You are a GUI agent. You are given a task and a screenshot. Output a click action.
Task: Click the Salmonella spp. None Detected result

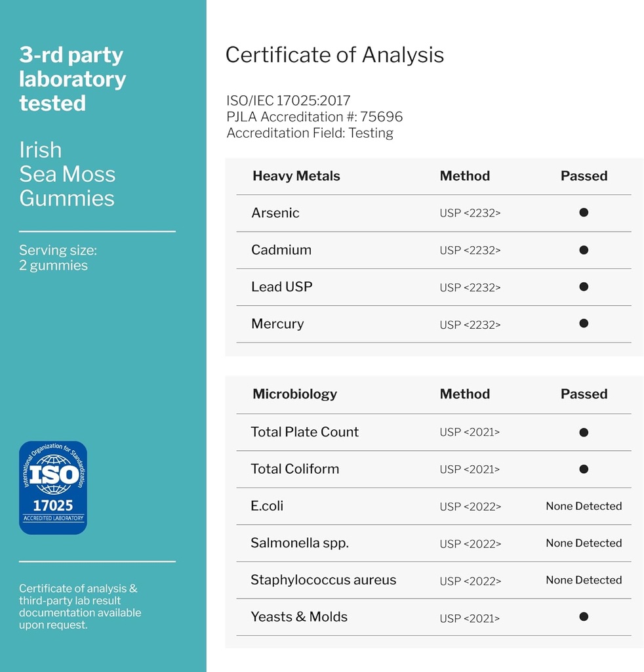tap(584, 543)
